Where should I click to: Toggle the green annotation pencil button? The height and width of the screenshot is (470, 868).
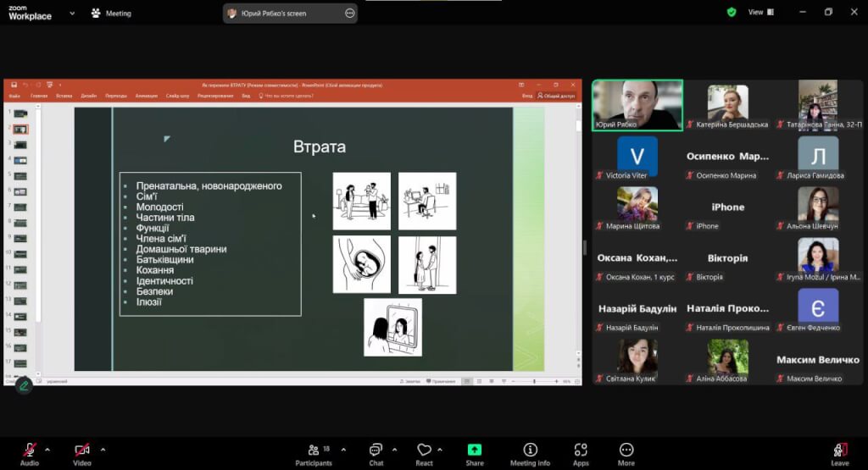(x=24, y=385)
